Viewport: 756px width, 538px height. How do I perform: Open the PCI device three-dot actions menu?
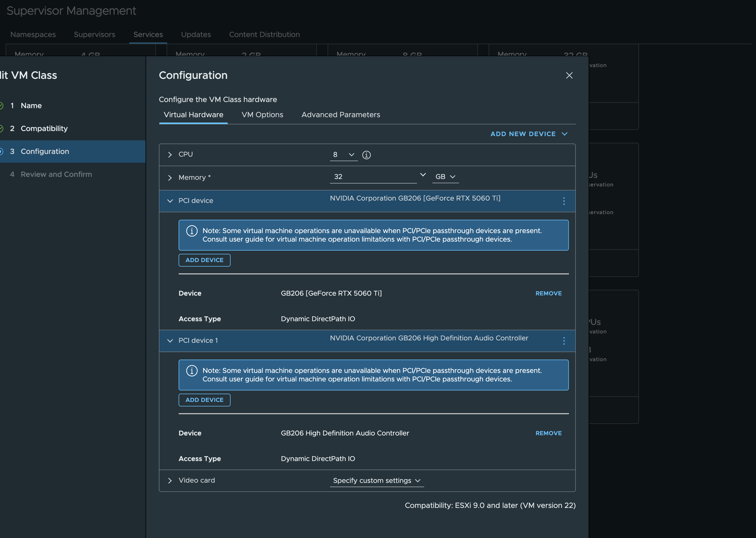click(564, 201)
